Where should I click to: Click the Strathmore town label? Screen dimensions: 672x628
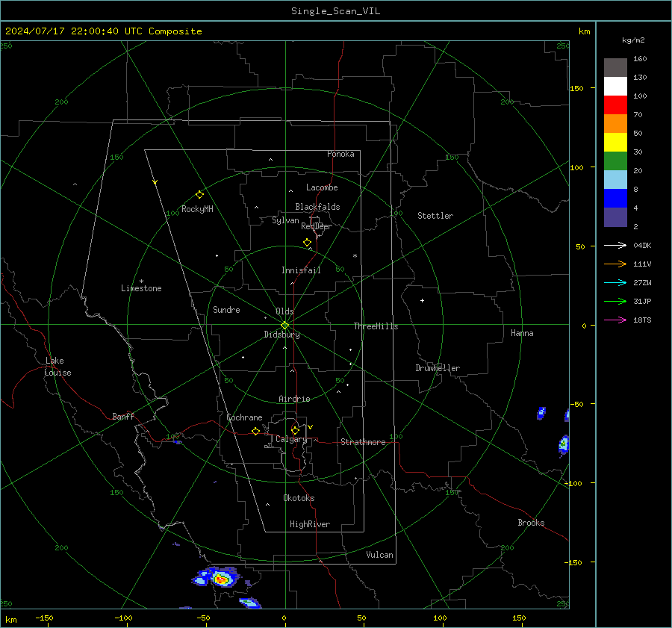[x=363, y=442]
